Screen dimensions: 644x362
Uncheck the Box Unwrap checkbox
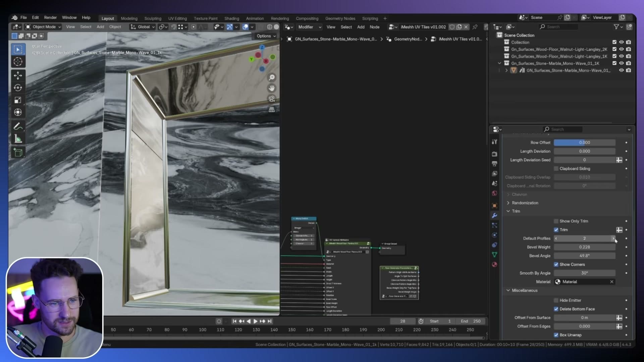(556, 335)
